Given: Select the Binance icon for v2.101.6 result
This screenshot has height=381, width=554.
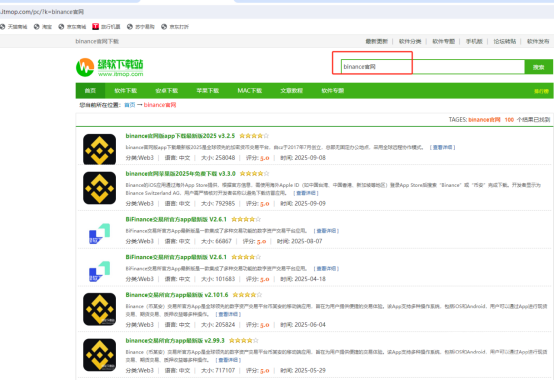Looking at the screenshot, I should click(x=99, y=309).
